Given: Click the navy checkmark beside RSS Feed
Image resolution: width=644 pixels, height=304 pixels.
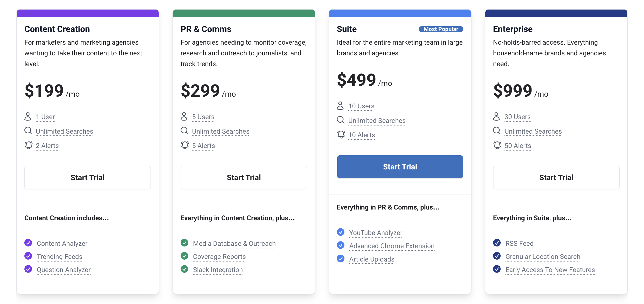Looking at the screenshot, I should (x=497, y=243).
